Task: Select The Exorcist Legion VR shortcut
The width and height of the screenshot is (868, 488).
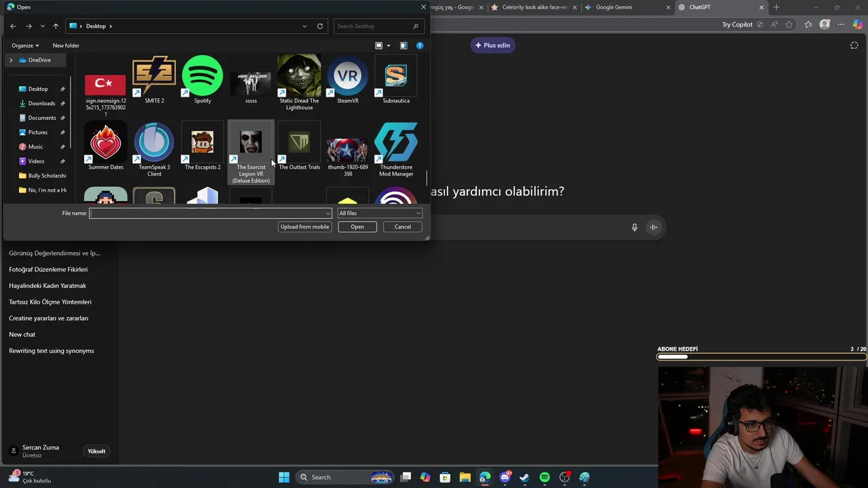Action: point(251,152)
